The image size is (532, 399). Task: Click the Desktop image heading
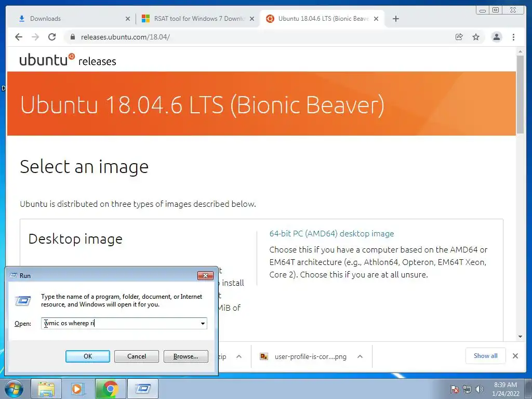75,239
